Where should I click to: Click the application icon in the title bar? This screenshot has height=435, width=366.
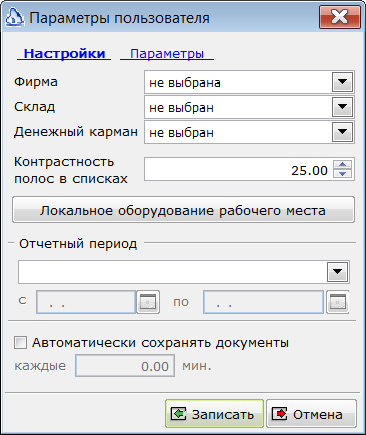pos(14,18)
